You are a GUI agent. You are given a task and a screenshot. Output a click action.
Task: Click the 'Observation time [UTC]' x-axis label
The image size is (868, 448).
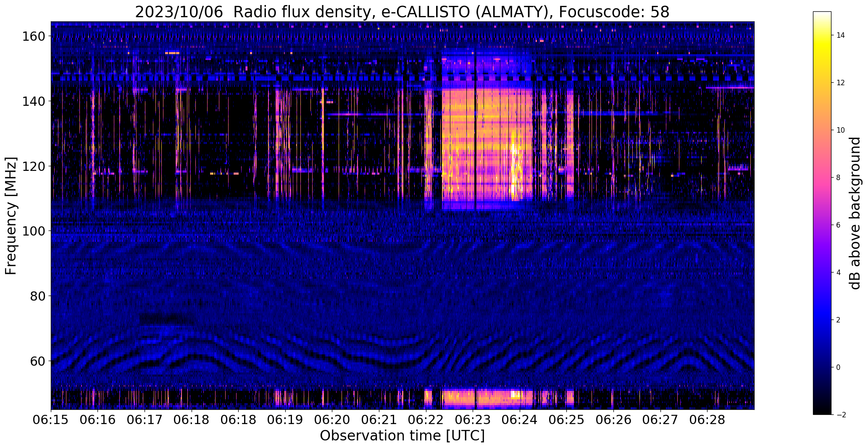pyautogui.click(x=402, y=435)
